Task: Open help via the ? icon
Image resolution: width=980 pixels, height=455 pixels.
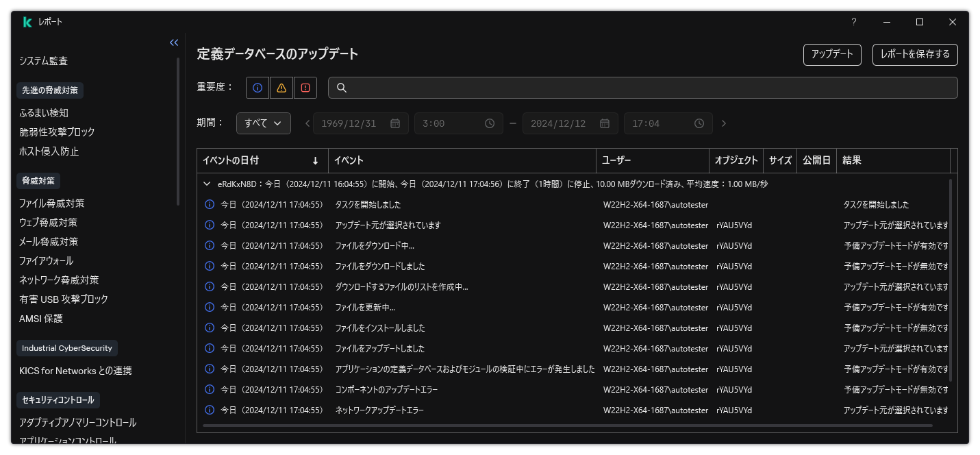Action: click(x=853, y=21)
